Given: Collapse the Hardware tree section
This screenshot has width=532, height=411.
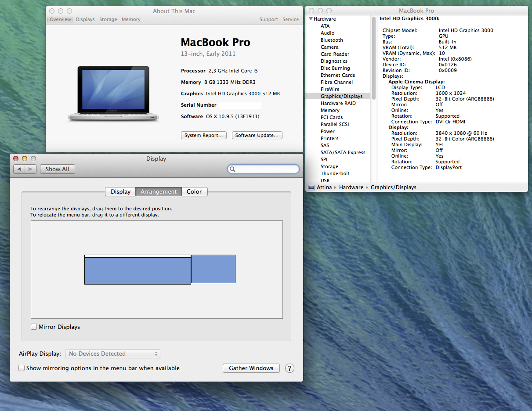Looking at the screenshot, I should [x=311, y=19].
